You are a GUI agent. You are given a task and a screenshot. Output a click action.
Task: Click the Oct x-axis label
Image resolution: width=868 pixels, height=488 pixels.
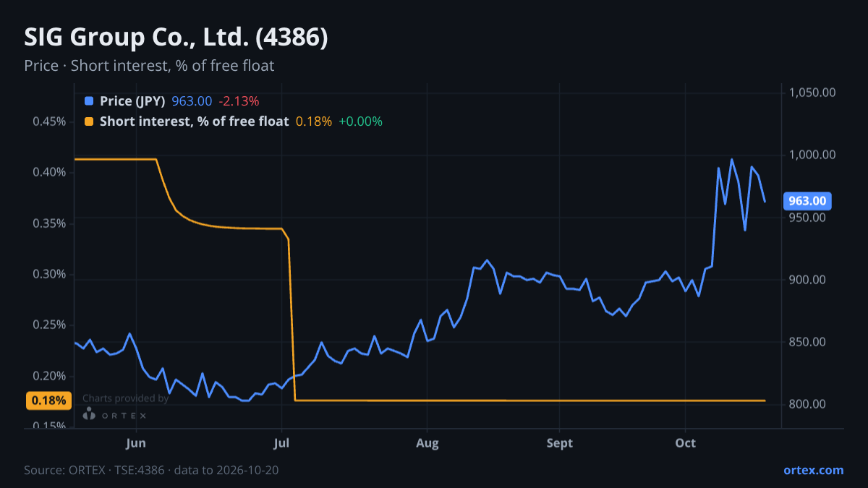click(x=685, y=442)
